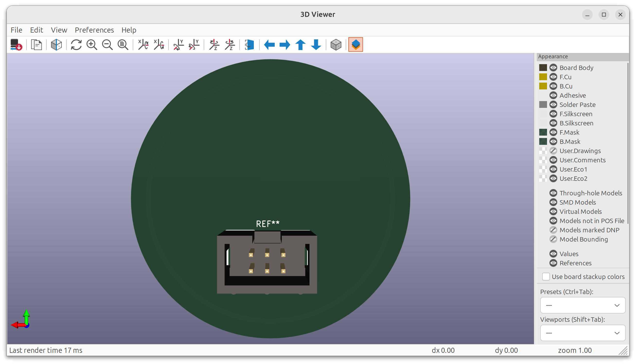Open the File menu
Viewport: 636px width, 364px height.
click(x=17, y=30)
